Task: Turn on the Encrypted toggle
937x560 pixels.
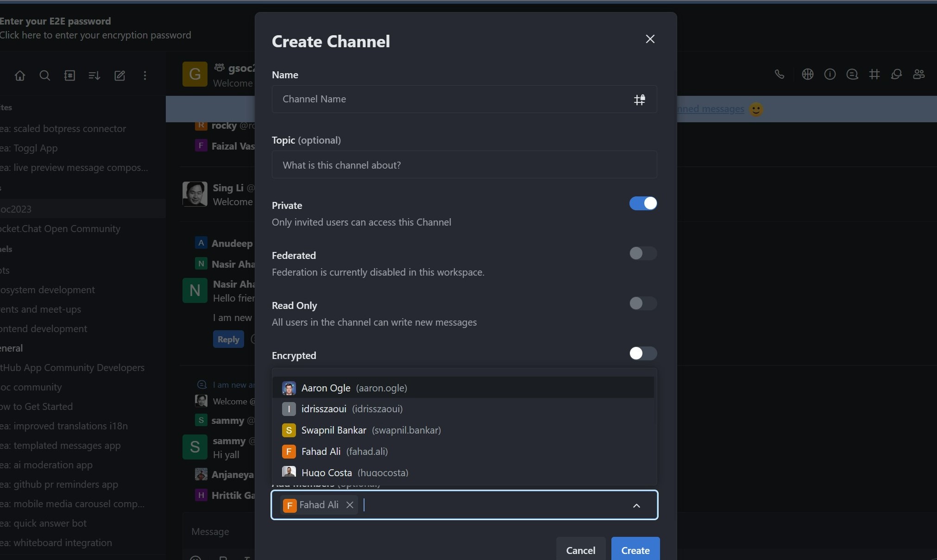Action: coord(643,354)
